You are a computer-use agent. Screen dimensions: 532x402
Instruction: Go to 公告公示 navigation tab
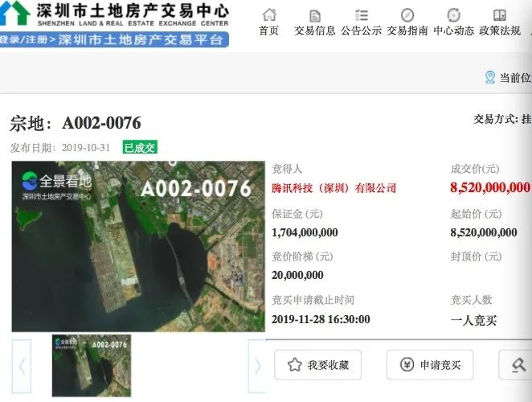362,31
